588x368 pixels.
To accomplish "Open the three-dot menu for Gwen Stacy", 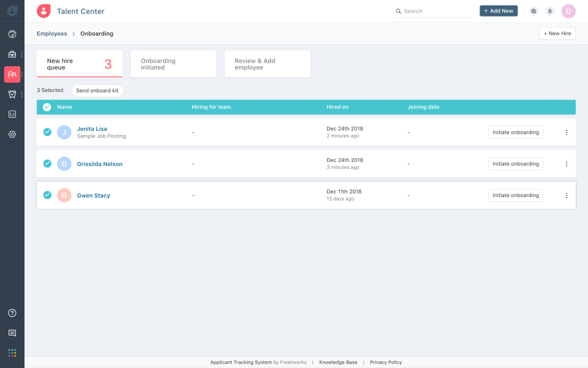I will point(566,196).
